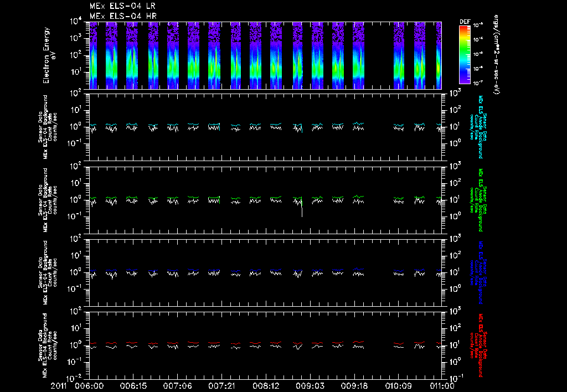Click the black data gap in the electron spectrogram
The width and height of the screenshot is (567, 392).
pos(379,55)
